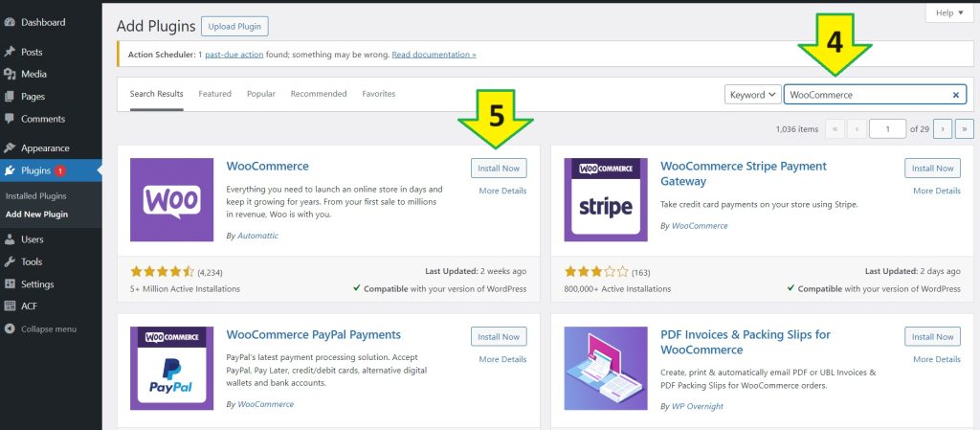Image resolution: width=980 pixels, height=430 pixels.
Task: Click the Users person icon
Action: 10,239
